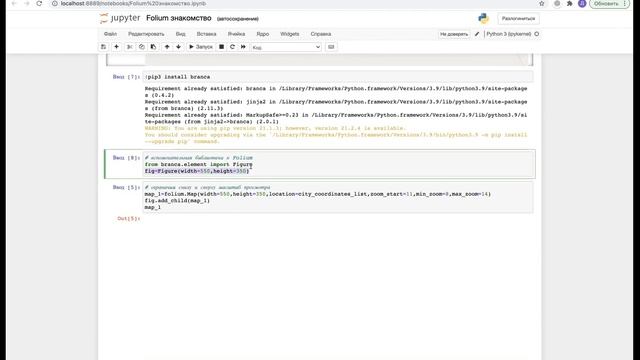Open the Widgets menu
The width and height of the screenshot is (640, 360).
pyautogui.click(x=290, y=34)
